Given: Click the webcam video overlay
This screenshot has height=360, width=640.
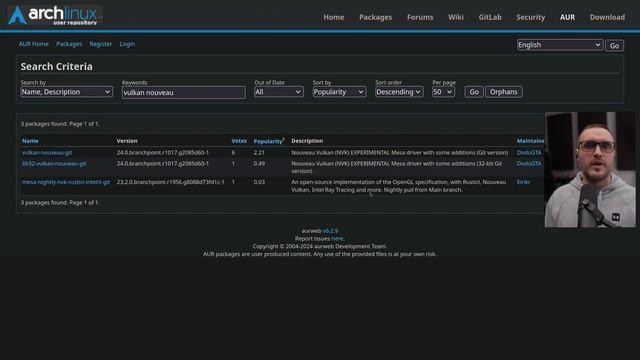Looking at the screenshot, I should click(x=590, y=169).
